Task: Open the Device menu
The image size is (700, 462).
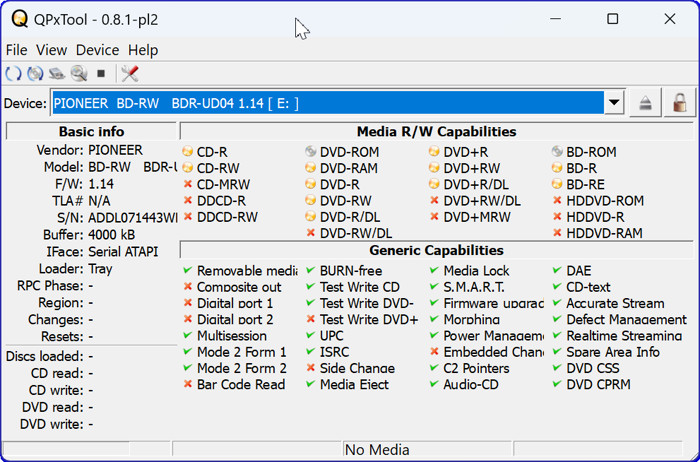Action: [x=97, y=50]
